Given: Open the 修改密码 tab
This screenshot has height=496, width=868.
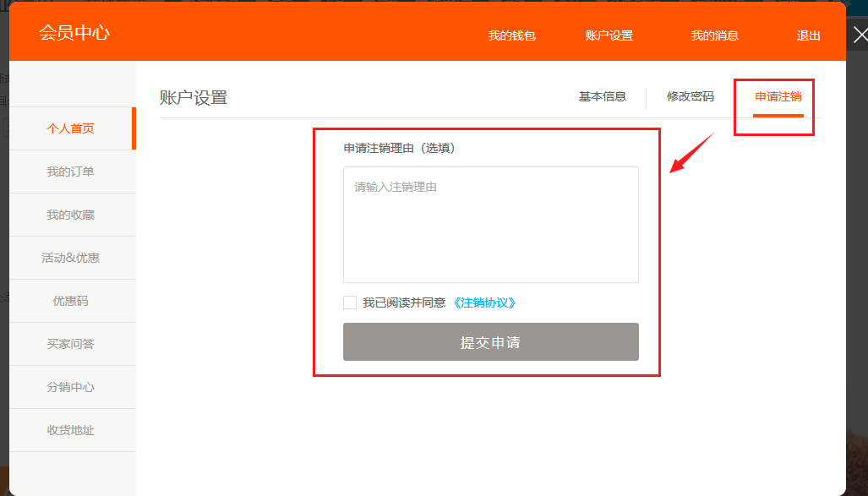Looking at the screenshot, I should (x=690, y=96).
